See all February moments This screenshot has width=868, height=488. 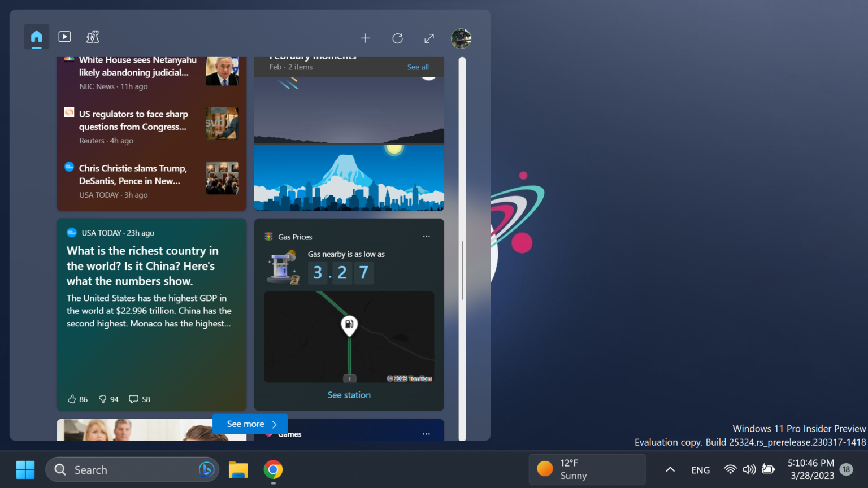pyautogui.click(x=418, y=67)
